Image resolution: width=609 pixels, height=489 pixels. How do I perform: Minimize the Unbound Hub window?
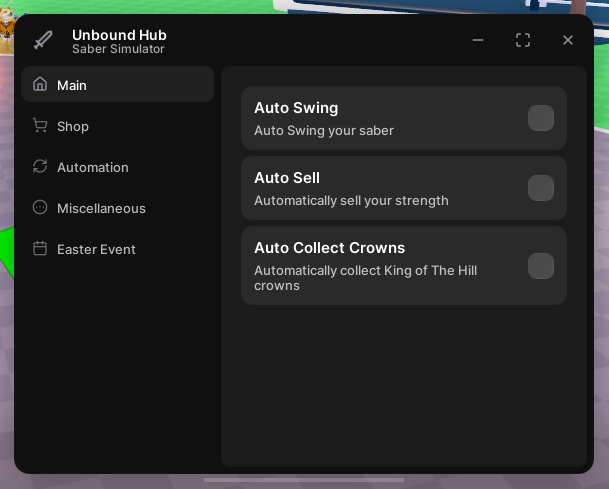pyautogui.click(x=478, y=40)
